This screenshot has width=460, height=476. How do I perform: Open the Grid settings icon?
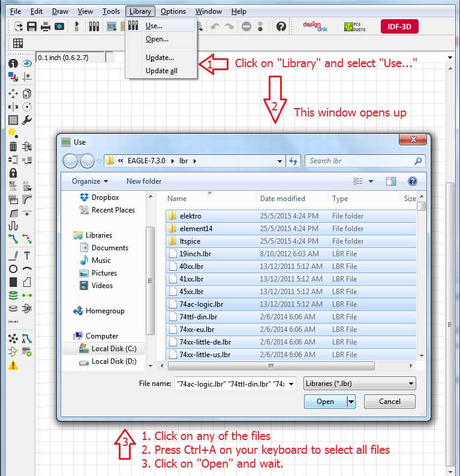tap(18, 43)
